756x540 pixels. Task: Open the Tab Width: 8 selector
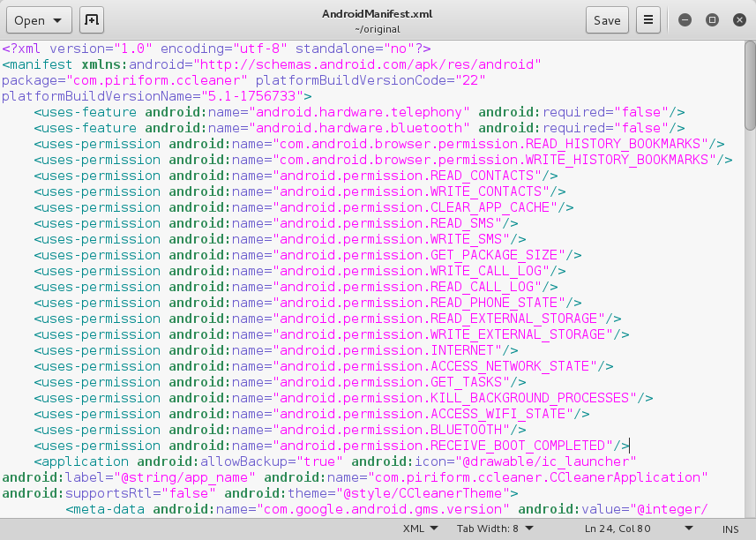point(495,529)
